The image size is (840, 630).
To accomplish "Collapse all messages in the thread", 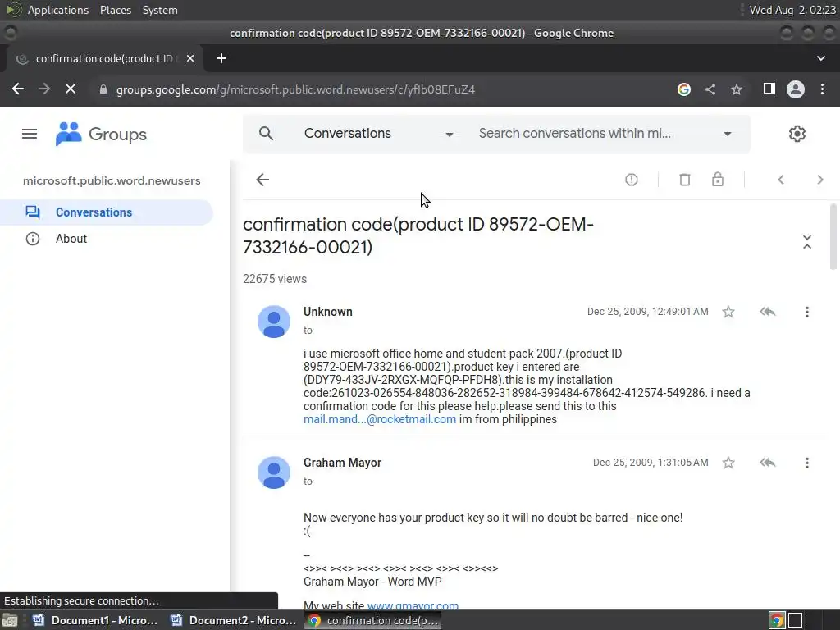I will click(807, 242).
